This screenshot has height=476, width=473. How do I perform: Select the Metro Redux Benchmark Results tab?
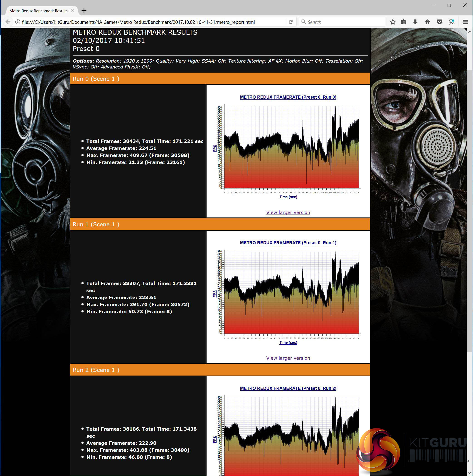click(x=38, y=11)
